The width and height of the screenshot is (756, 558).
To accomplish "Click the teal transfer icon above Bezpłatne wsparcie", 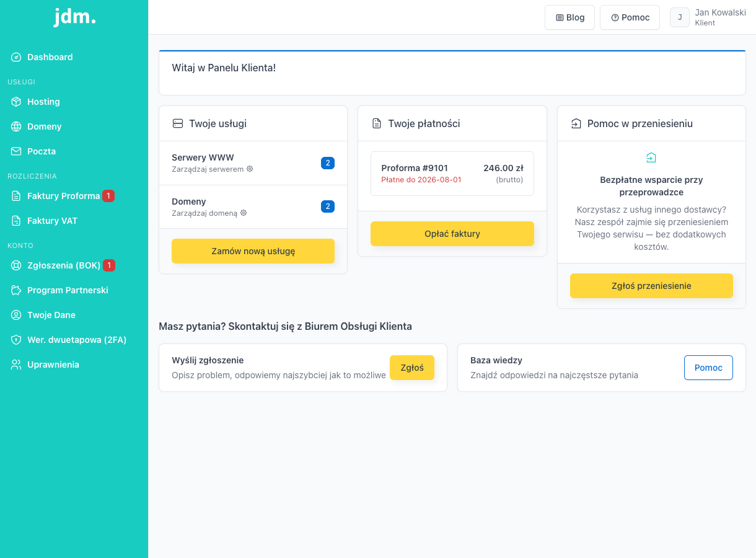I will coord(651,157).
